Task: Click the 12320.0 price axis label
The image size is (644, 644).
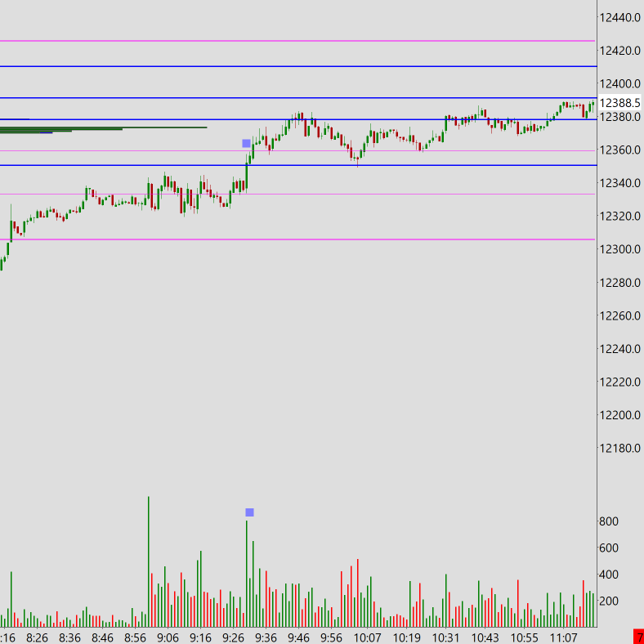Action: coord(619,216)
